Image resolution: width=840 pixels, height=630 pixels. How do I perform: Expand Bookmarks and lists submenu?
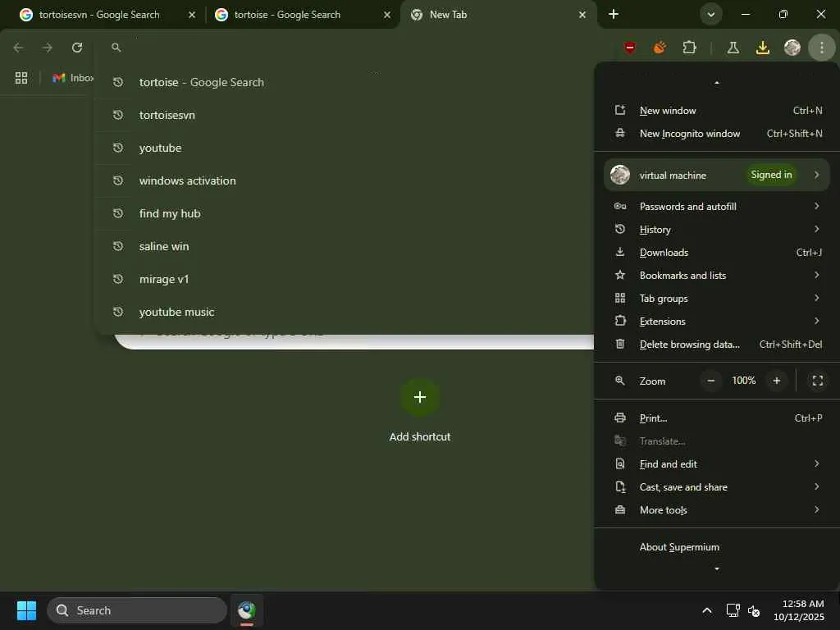click(x=717, y=276)
